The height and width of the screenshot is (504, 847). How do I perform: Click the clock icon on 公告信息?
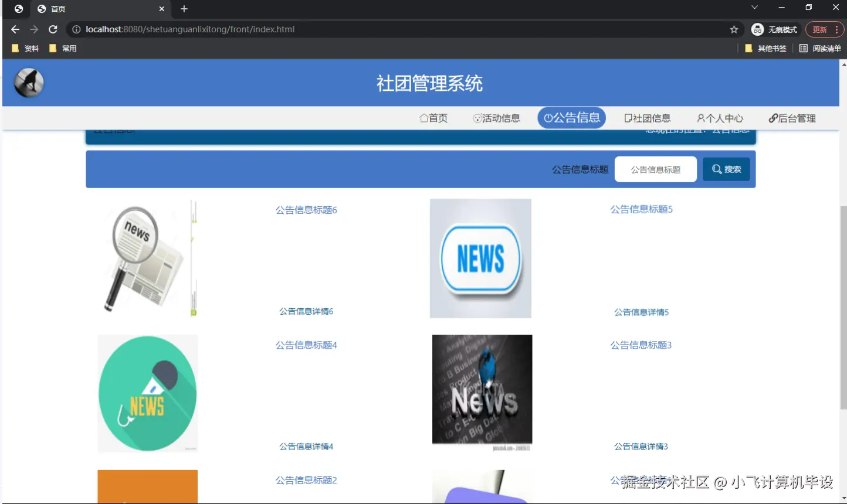tap(550, 118)
